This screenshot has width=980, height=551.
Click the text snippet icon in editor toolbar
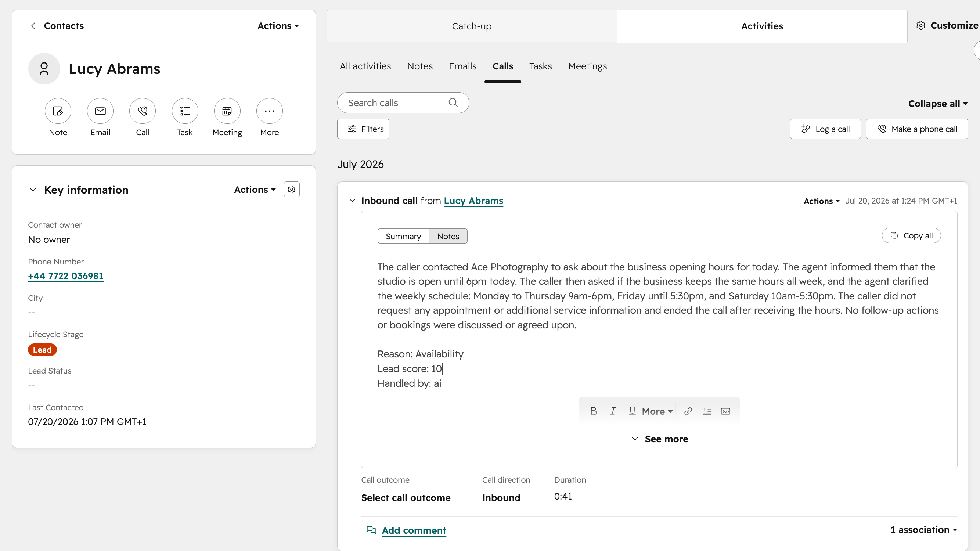[x=707, y=411]
